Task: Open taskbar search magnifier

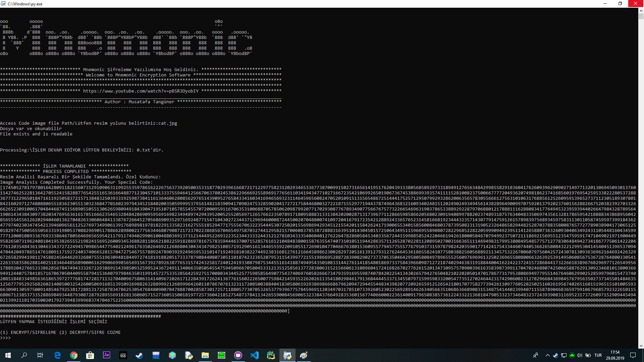Action: pos(24,355)
